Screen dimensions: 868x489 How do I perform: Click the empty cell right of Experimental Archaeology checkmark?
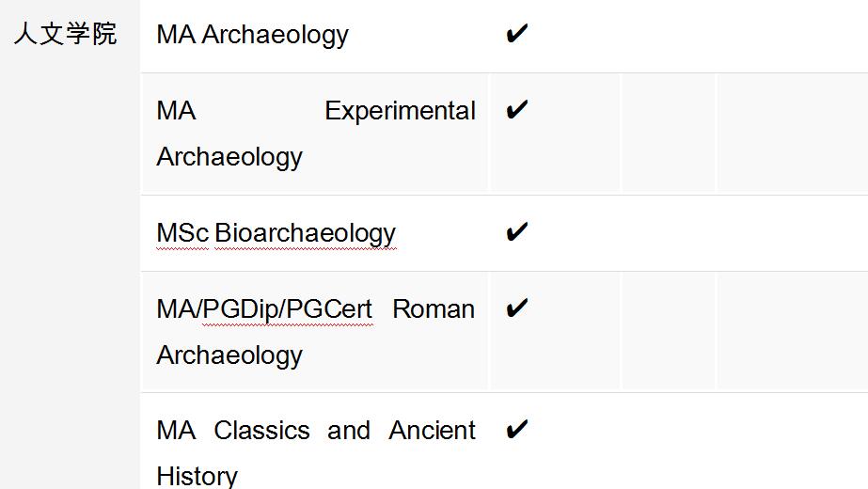667,133
